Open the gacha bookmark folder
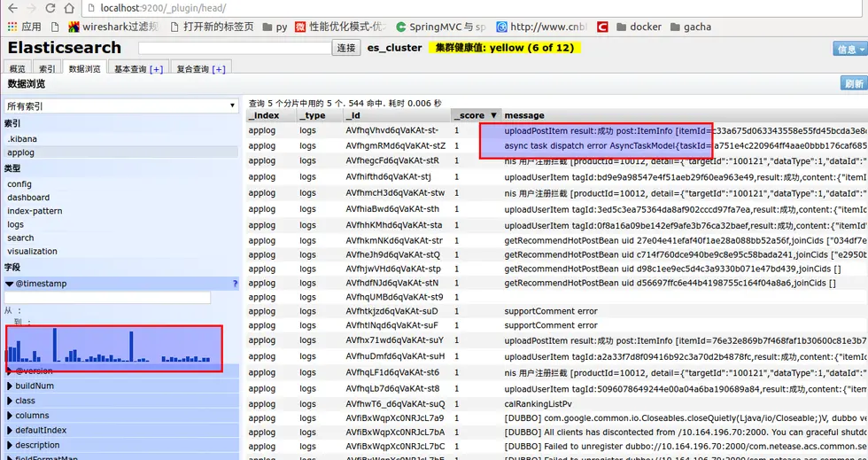868x460 pixels. 690,27
